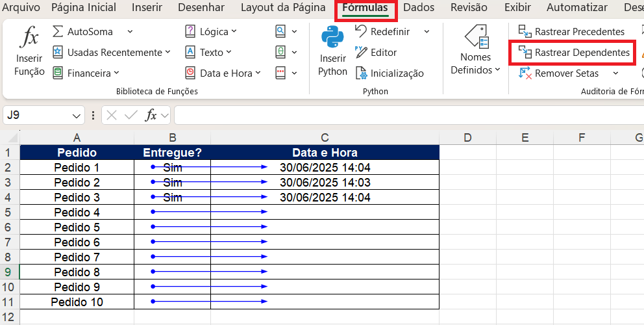Click Remover Setas
644x325 pixels.
pyautogui.click(x=559, y=73)
